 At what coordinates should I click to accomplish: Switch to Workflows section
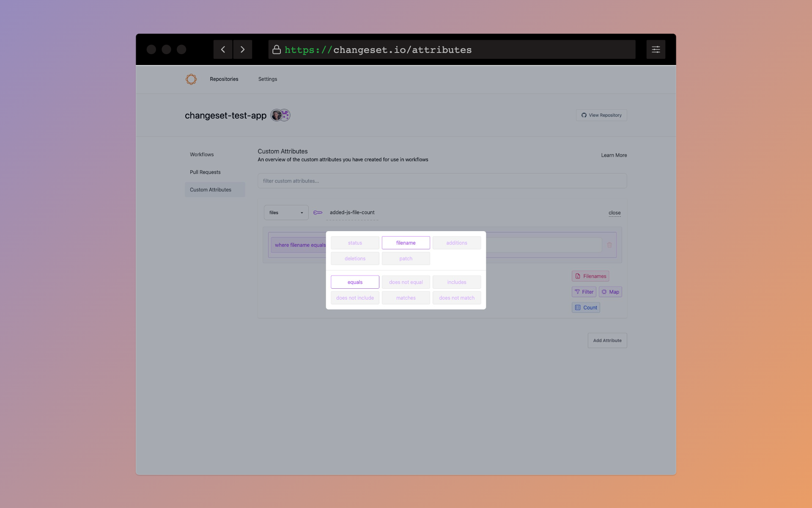pyautogui.click(x=202, y=155)
